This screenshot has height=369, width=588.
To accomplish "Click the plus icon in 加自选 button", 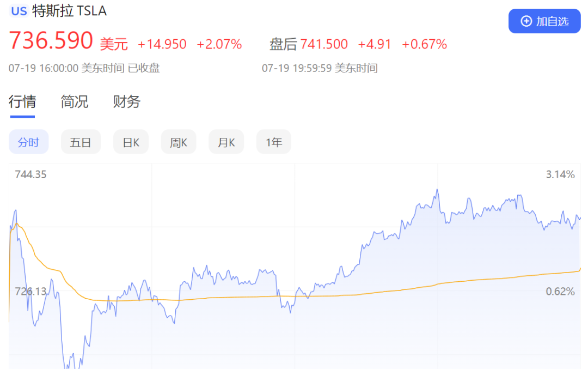I will 526,21.
